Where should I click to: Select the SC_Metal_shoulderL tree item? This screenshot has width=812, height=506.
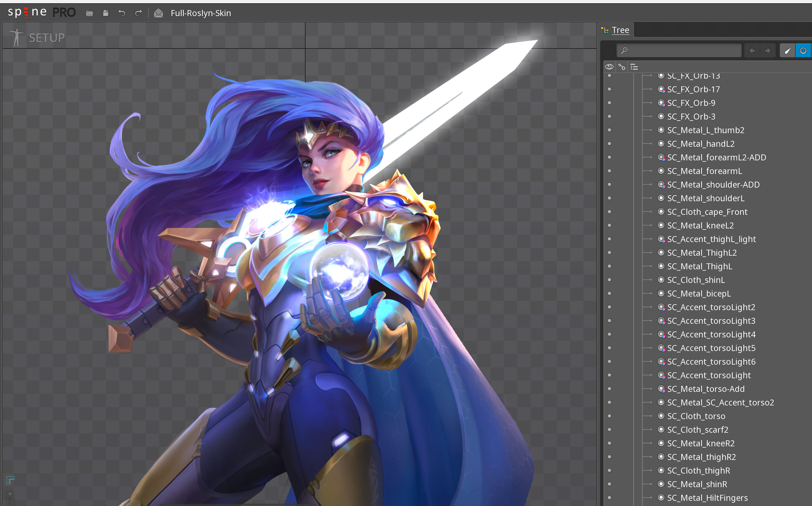click(705, 198)
